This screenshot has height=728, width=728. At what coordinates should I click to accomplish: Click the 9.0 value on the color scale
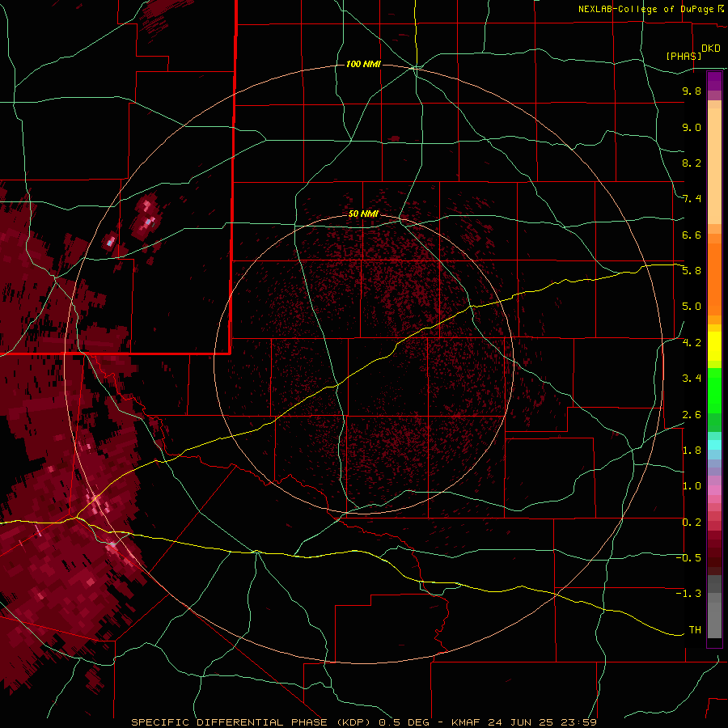click(692, 127)
